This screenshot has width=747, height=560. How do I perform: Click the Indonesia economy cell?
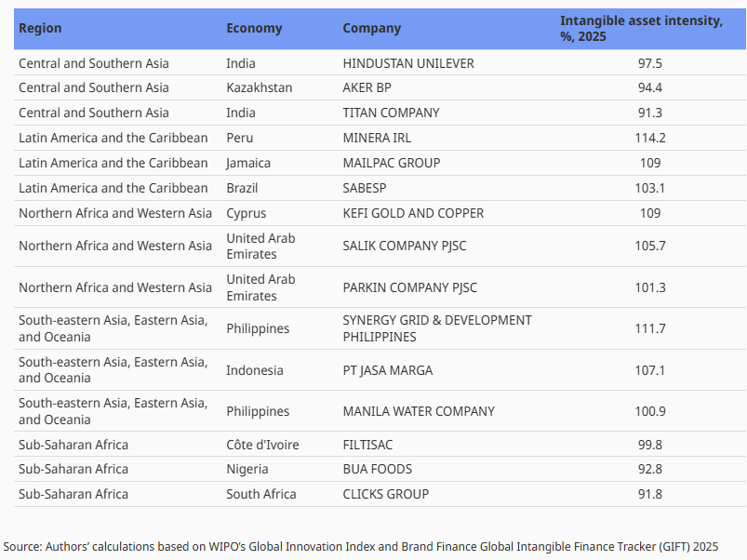[254, 370]
